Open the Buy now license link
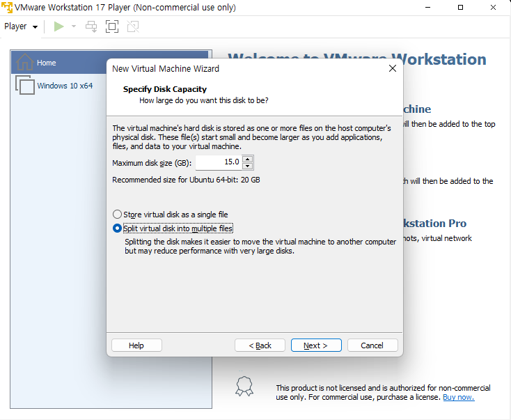The height and width of the screenshot is (420, 511). click(x=458, y=397)
